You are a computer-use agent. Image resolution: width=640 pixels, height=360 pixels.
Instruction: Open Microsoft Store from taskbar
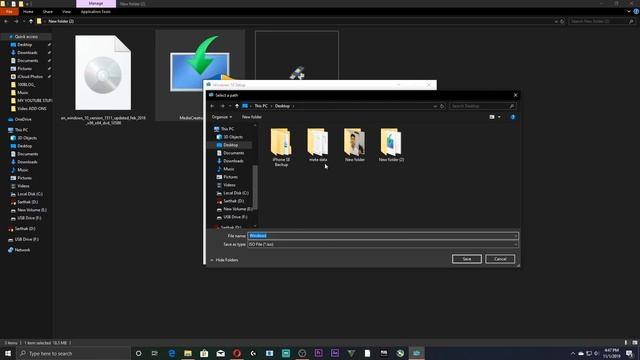(204, 353)
